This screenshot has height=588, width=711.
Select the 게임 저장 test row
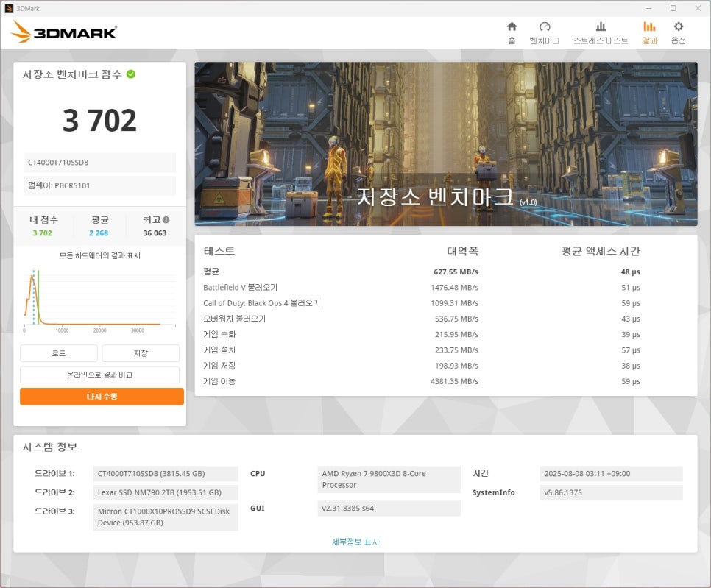(x=422, y=366)
